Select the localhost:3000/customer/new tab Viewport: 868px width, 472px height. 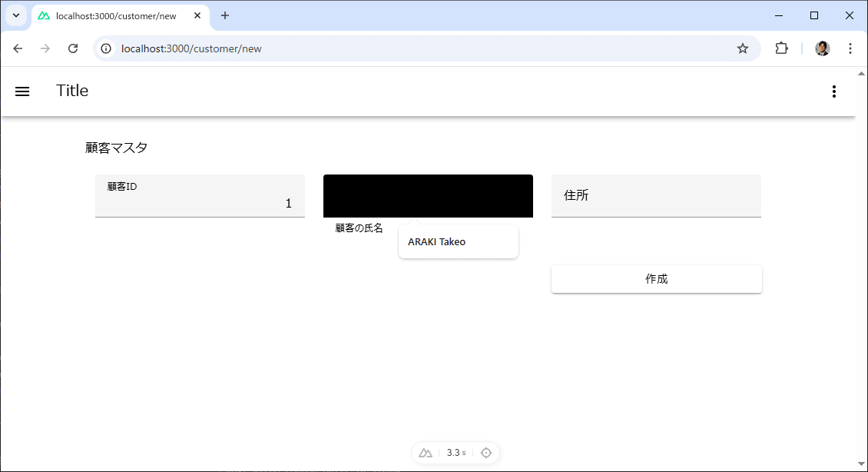[x=121, y=16]
